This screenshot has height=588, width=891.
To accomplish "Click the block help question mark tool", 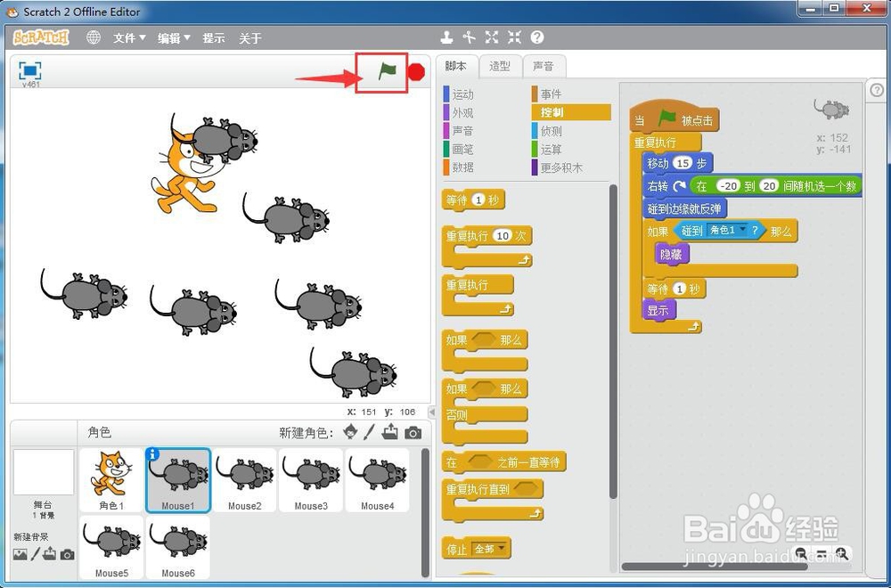I will click(537, 37).
